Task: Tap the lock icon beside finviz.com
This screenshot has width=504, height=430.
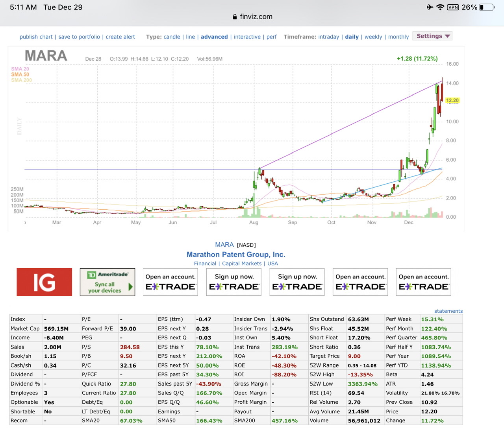Action: coord(235,17)
